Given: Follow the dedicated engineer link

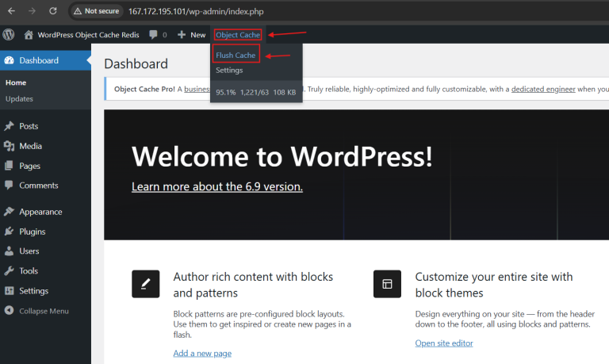Looking at the screenshot, I should (x=543, y=89).
